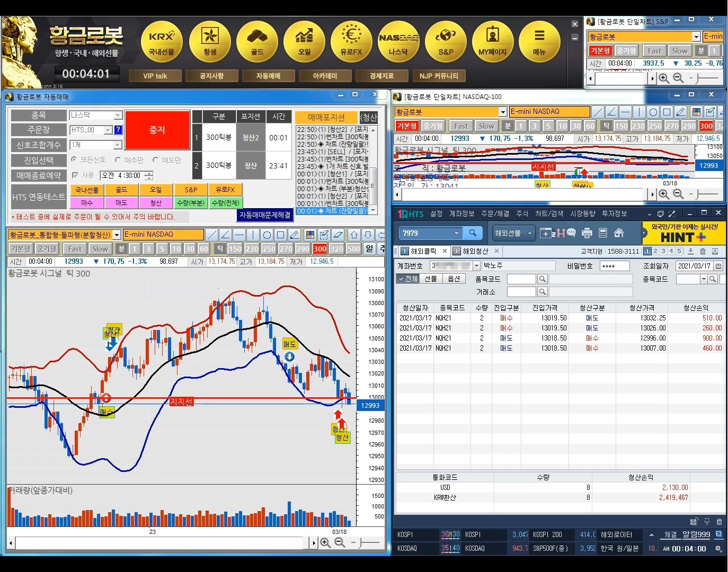Open the 차트/검색 menu in 1Q HTS
The height and width of the screenshot is (572, 728).
(x=549, y=213)
